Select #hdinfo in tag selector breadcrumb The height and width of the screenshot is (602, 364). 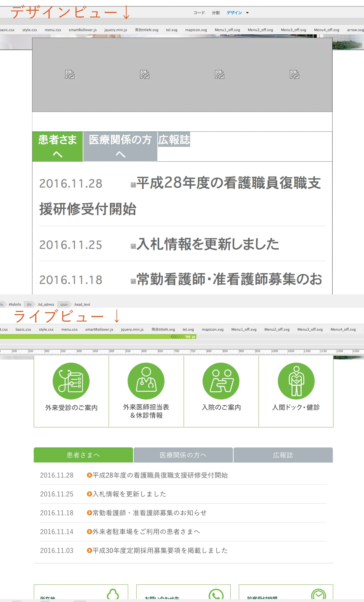coord(15,304)
